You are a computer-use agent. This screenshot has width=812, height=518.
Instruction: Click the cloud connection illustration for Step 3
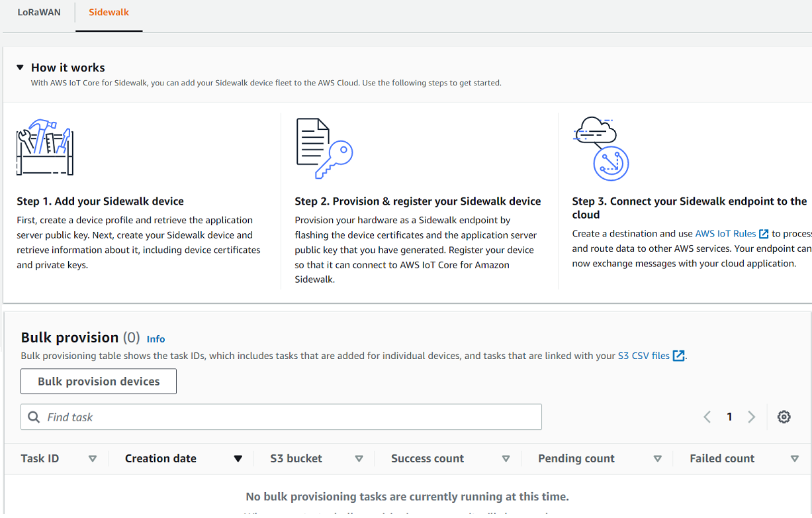(x=600, y=148)
